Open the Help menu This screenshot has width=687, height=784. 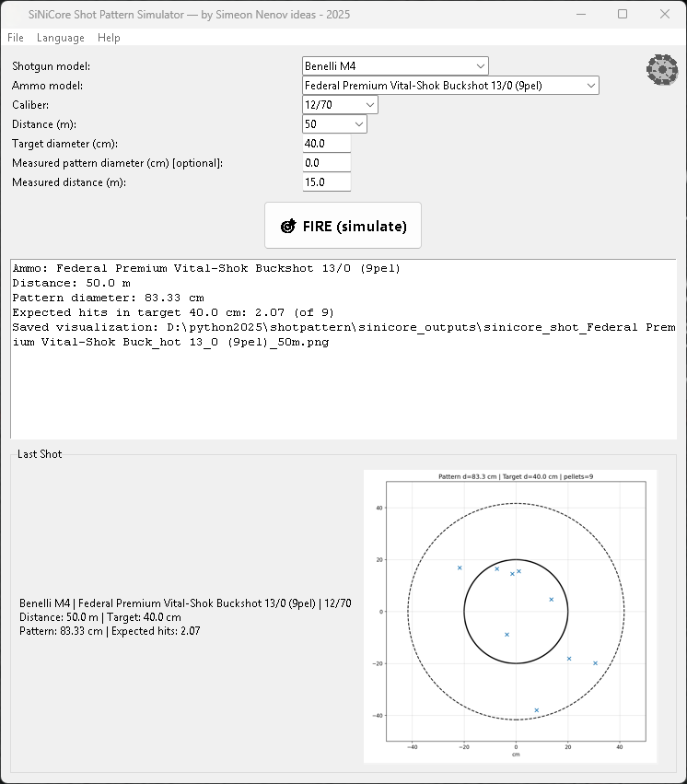(109, 38)
